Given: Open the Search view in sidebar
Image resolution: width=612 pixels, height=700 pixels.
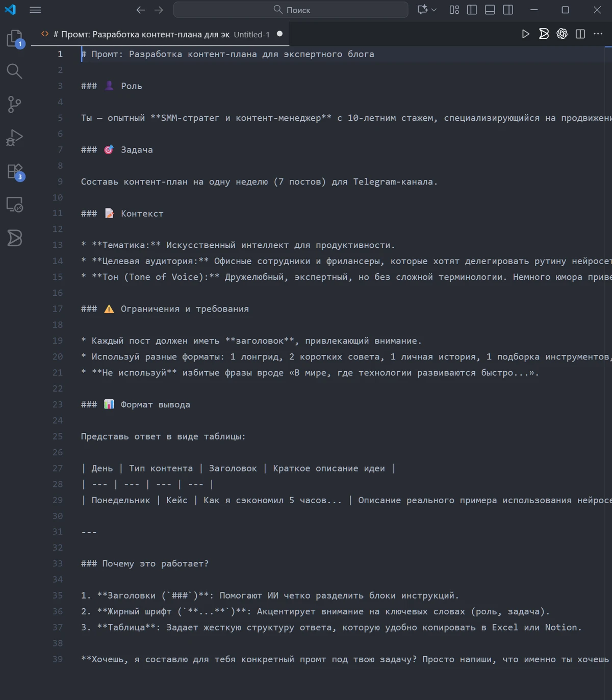Looking at the screenshot, I should pyautogui.click(x=14, y=71).
